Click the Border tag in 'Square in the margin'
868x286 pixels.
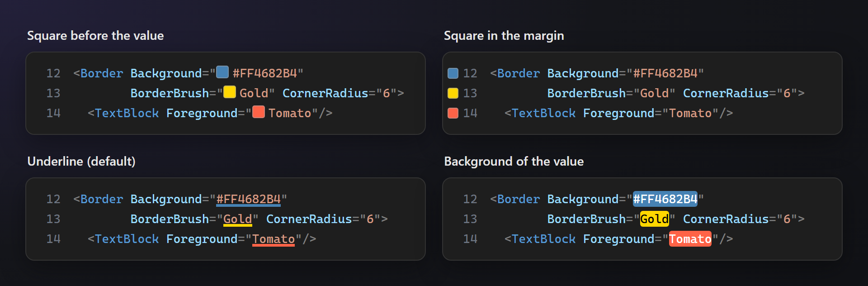click(519, 73)
